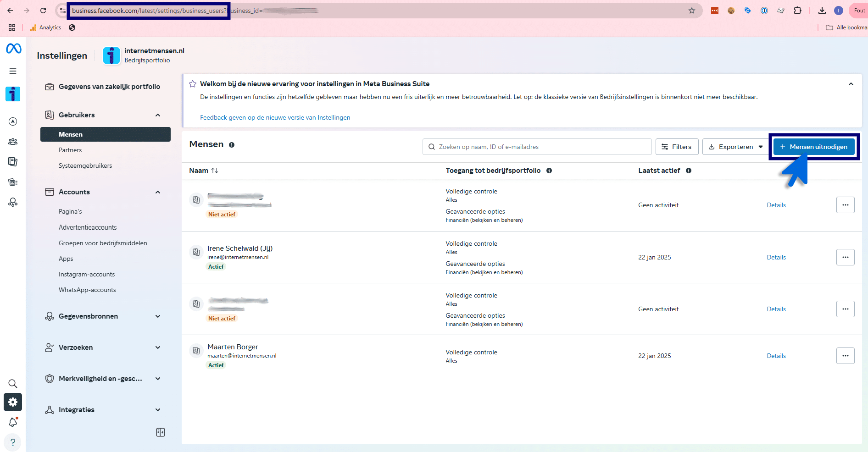Expand the Gegevensbronnen section
This screenshot has height=452, width=868.
coord(158,316)
